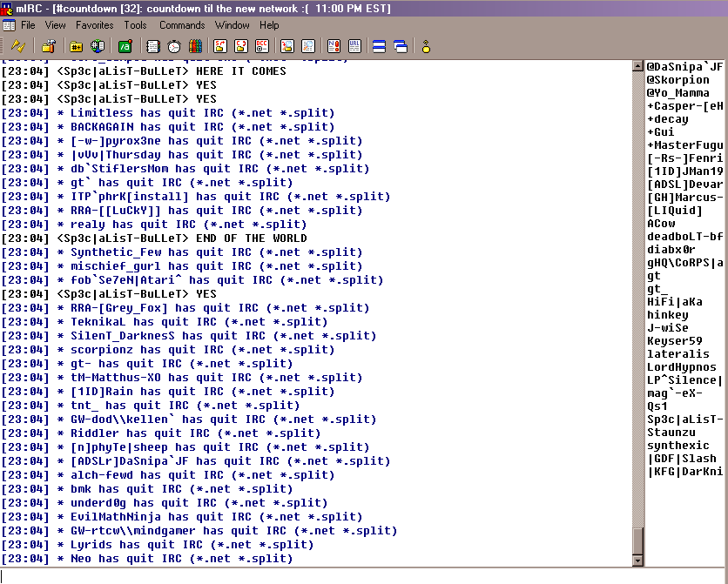The height and width of the screenshot is (584, 728).
Task: Select +MasterFugu in the nick list
Action: click(684, 145)
